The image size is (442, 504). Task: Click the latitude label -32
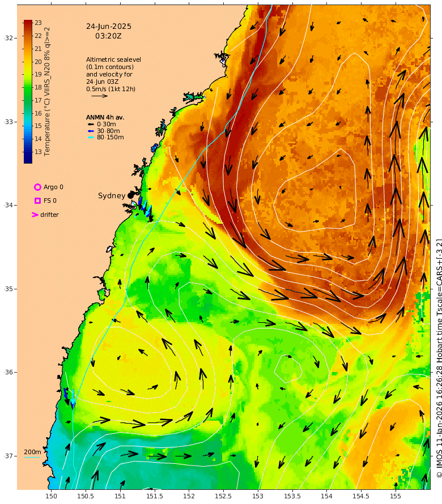(x=8, y=38)
